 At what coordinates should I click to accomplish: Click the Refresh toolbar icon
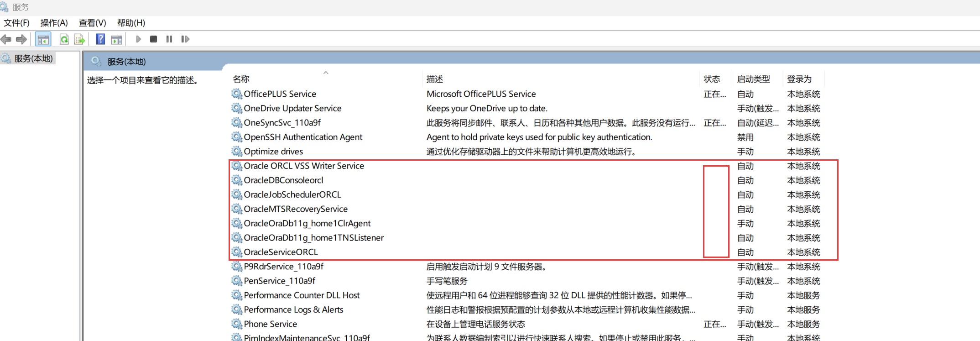coord(64,40)
